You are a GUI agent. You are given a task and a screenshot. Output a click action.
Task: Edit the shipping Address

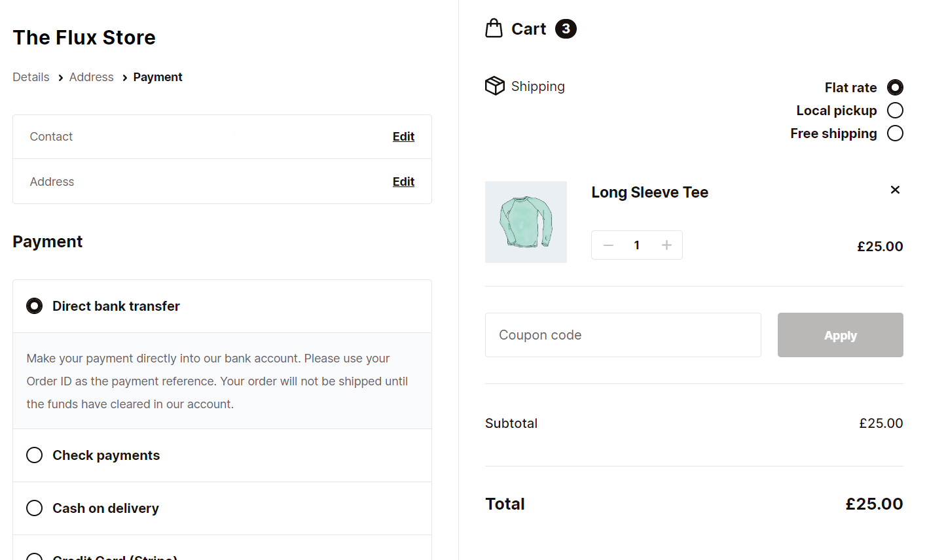coord(403,181)
